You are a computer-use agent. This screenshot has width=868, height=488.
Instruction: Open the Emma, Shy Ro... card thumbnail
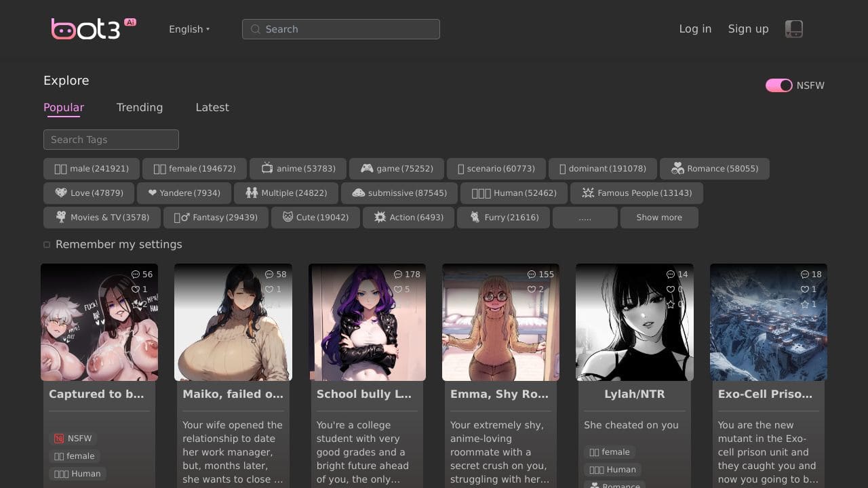point(500,323)
